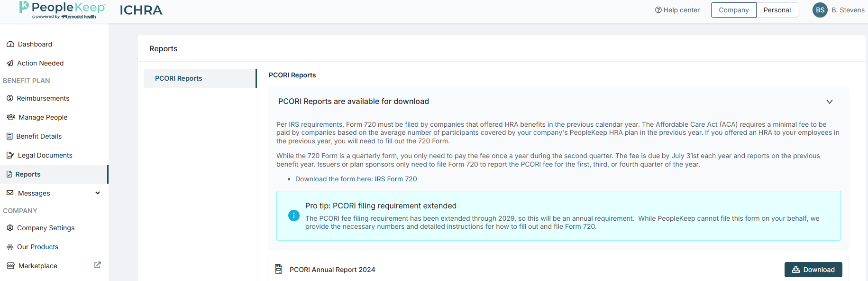The image size is (868, 281).
Task: Open the IRS Form 720 link
Action: [396, 179]
